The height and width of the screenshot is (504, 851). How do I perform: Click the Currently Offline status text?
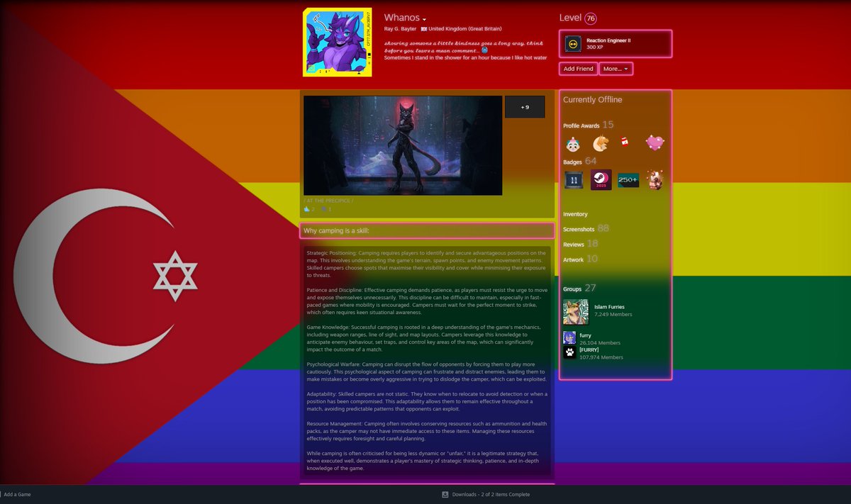(x=592, y=100)
